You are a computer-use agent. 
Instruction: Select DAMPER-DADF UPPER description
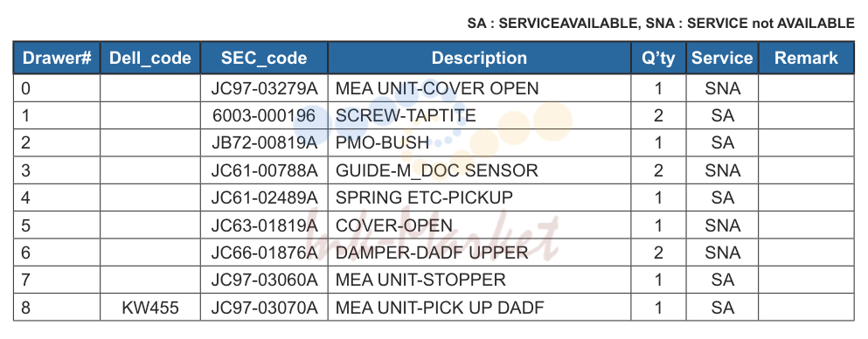[x=432, y=253]
